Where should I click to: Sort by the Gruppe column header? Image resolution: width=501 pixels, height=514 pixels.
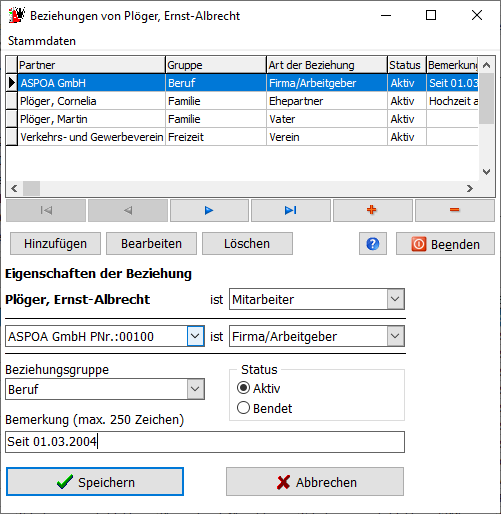pyautogui.click(x=216, y=65)
